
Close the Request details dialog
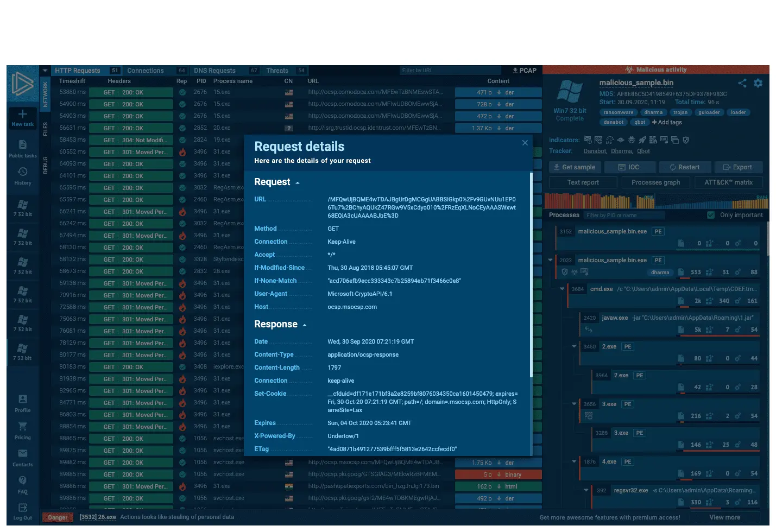click(x=525, y=143)
